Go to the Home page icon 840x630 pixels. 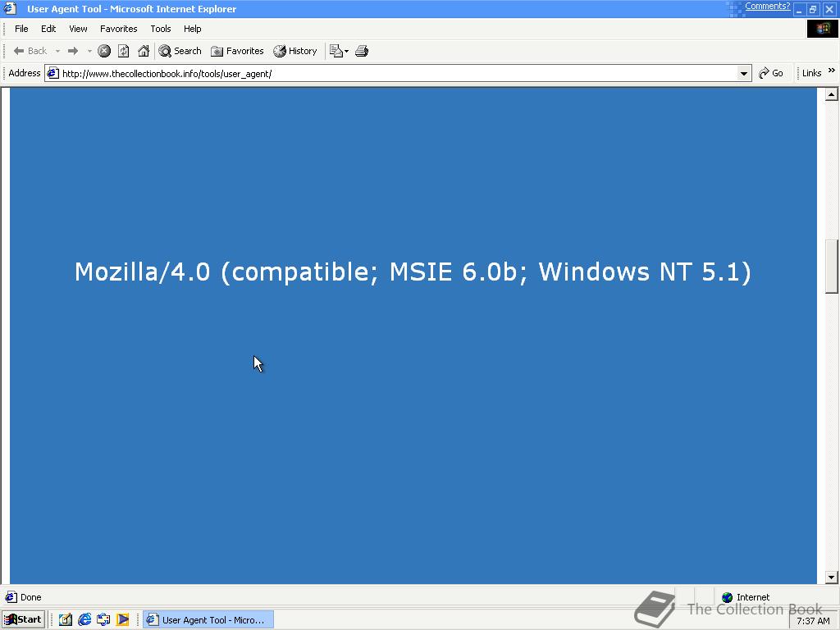[x=144, y=51]
